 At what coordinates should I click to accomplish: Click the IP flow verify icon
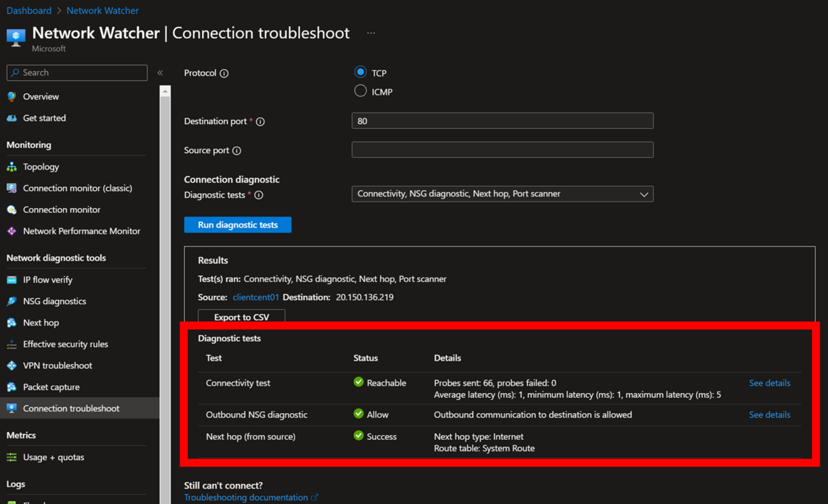tap(12, 280)
